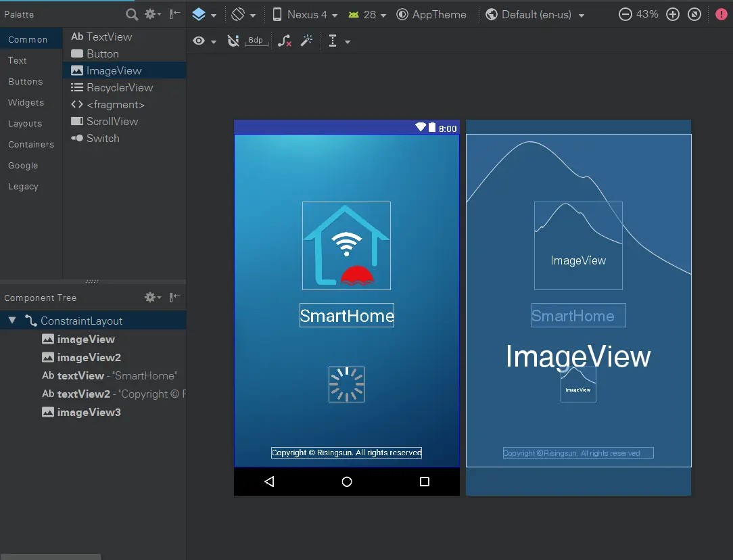Open the Nexus 4 device selector
This screenshot has height=560, width=733.
[305, 14]
